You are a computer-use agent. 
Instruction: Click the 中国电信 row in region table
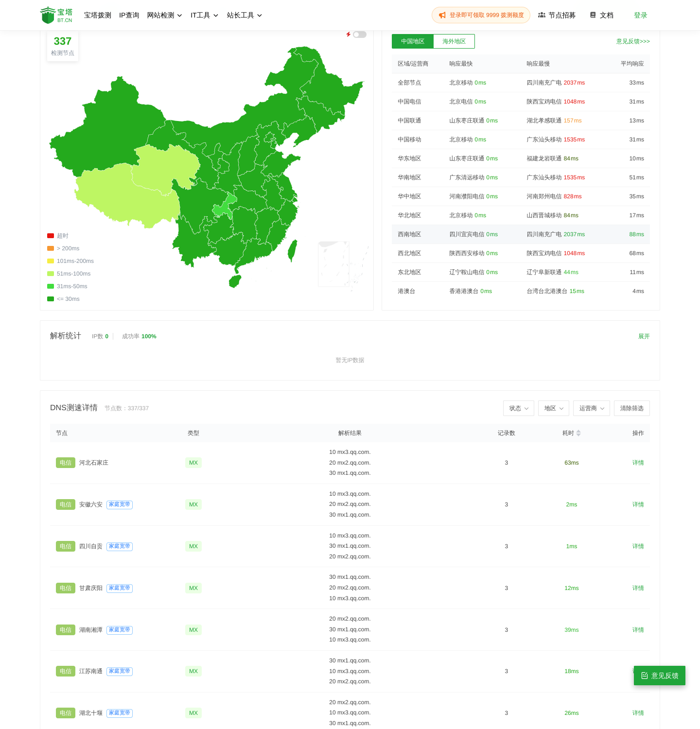coord(521,102)
